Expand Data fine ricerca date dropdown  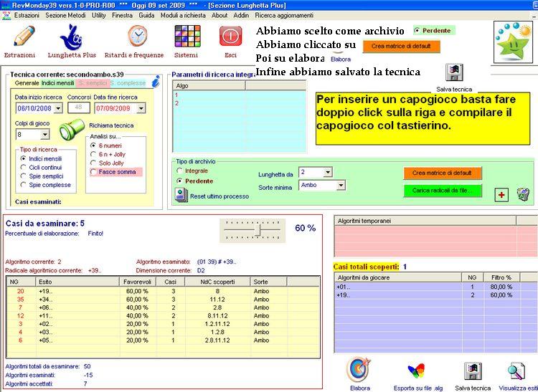tap(141, 109)
